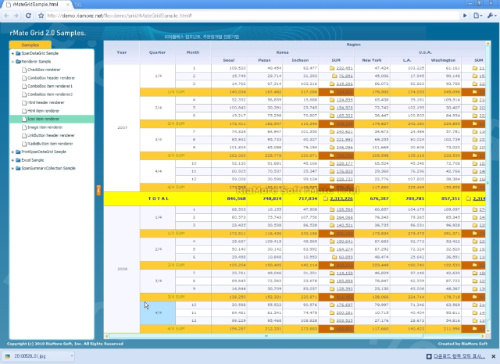Expand the SpanDataGrid Sample tree node

(13, 53)
